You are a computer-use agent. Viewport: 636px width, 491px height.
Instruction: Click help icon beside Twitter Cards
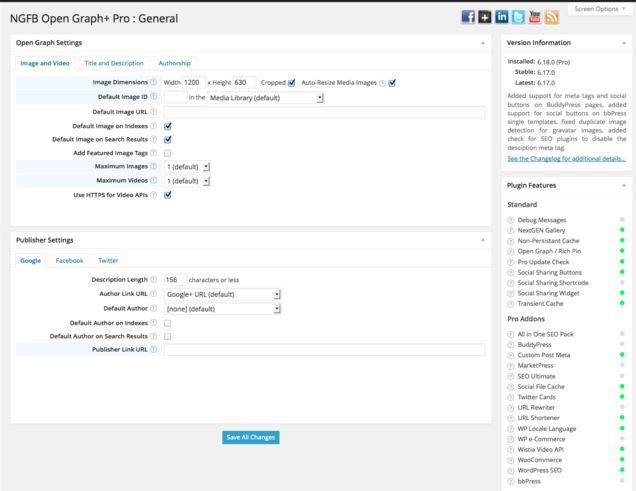click(511, 397)
